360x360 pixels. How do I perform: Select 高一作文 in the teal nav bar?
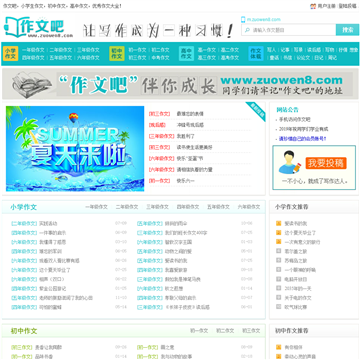click(x=207, y=50)
